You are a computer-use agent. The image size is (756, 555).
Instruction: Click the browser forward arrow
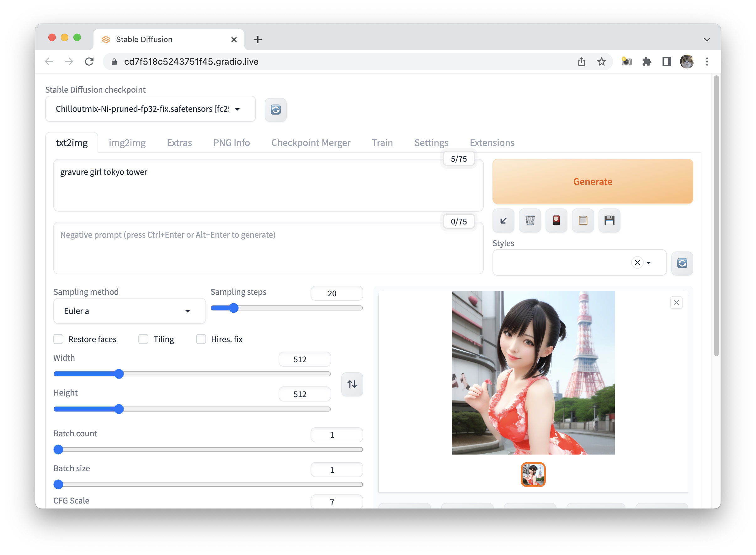click(x=69, y=62)
